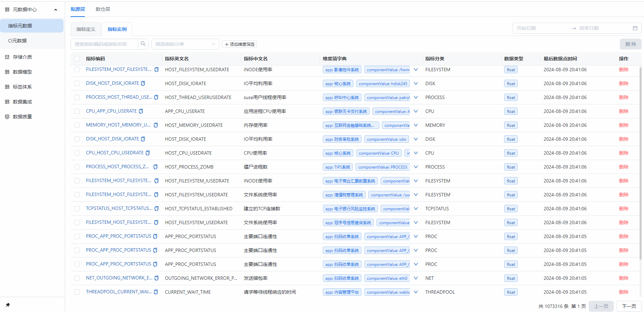
Task: Click the vertical table scrollbar
Action: [x=641, y=163]
